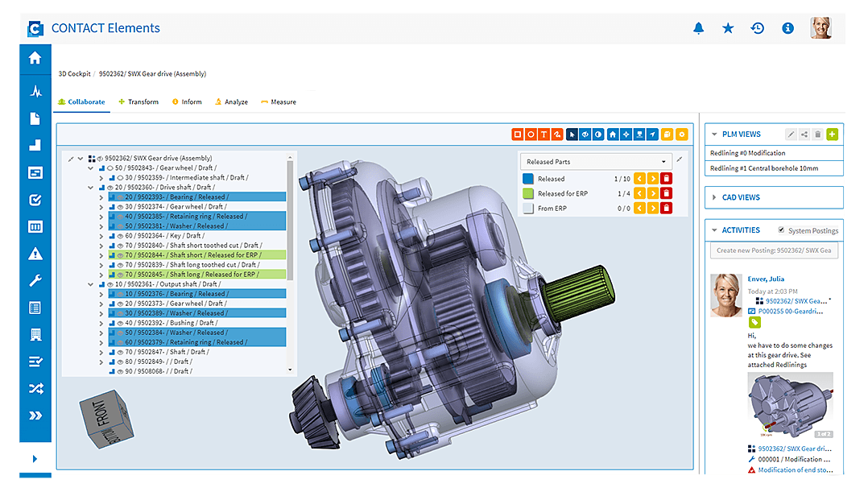The height and width of the screenshot is (492, 868).
Task: Click the share icon in PLM Views
Action: point(806,134)
